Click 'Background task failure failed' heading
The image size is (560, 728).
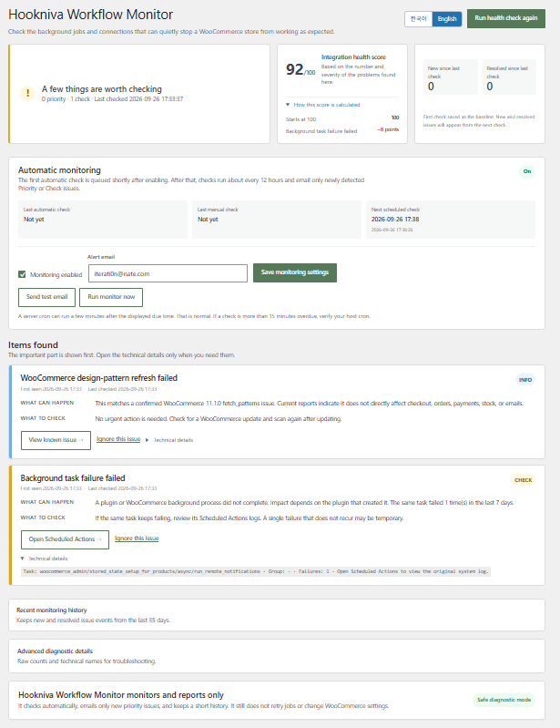73,478
